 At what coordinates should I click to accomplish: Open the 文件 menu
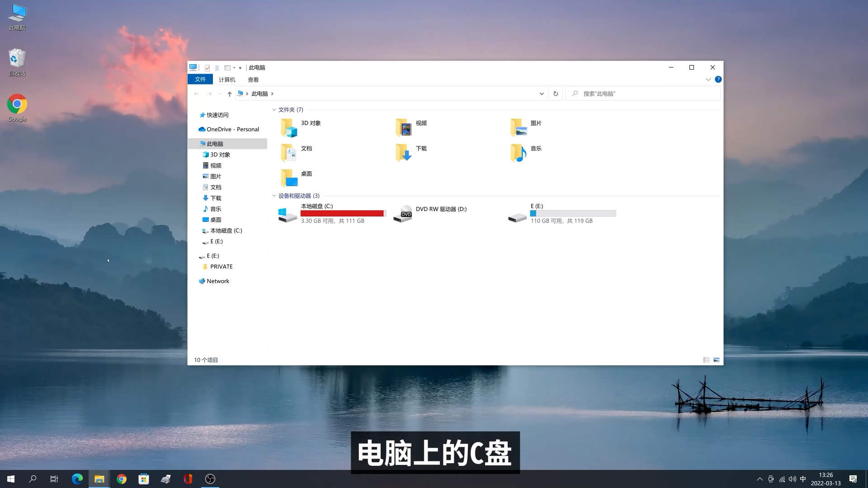click(x=200, y=79)
